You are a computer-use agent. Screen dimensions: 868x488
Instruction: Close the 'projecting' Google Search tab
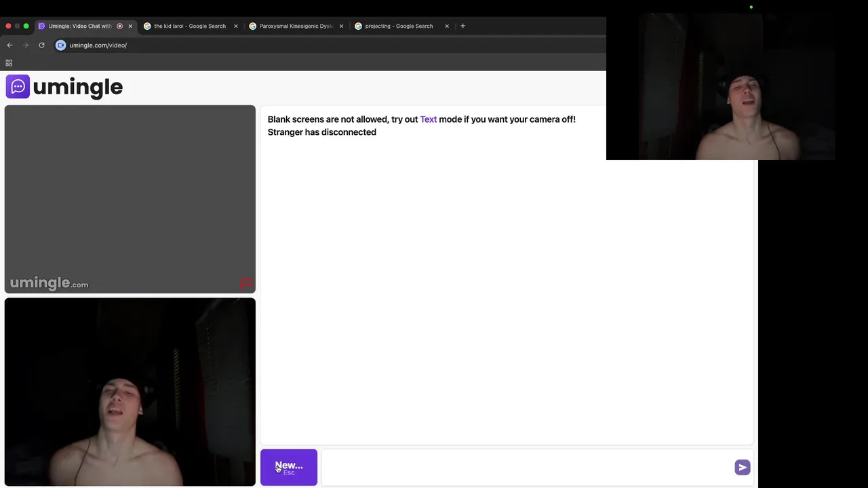pos(447,26)
